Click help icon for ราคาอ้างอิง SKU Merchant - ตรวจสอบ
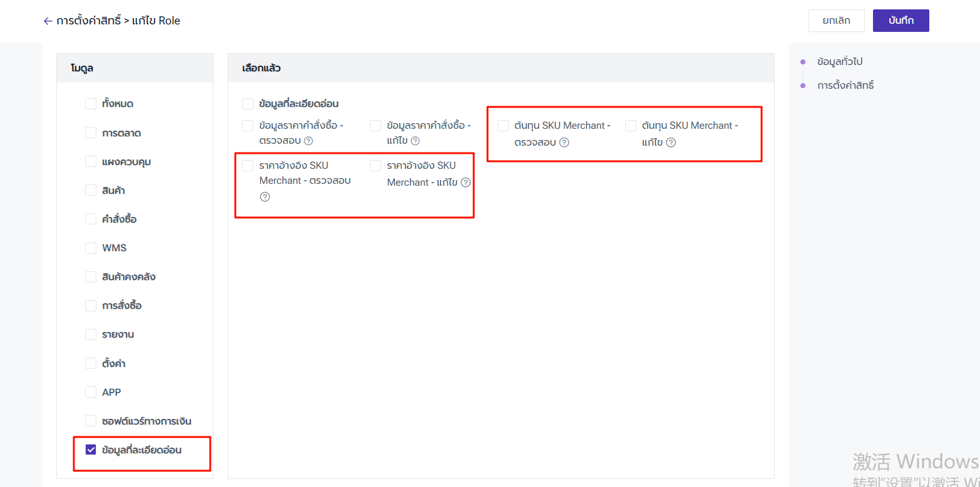This screenshot has height=487, width=980. 265,197
